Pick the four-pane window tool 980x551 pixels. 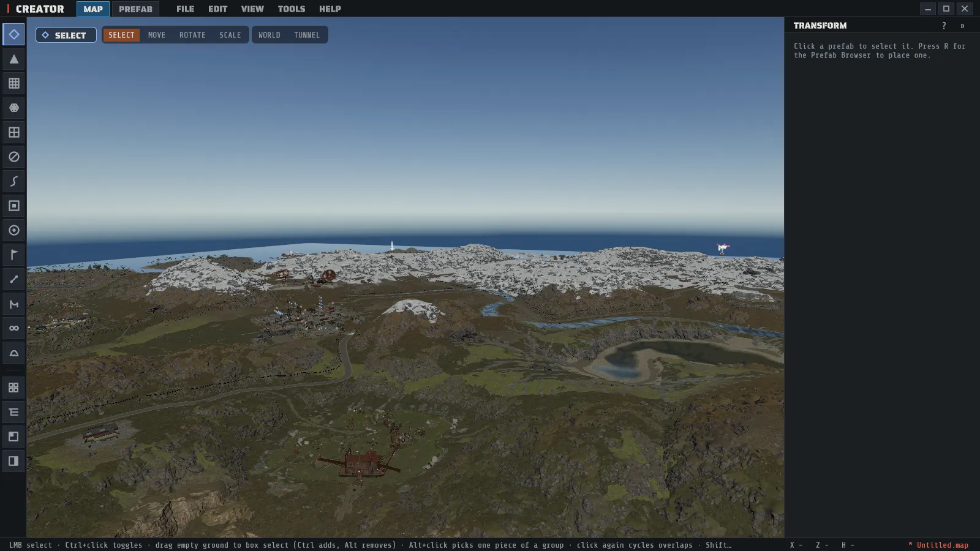tap(13, 132)
